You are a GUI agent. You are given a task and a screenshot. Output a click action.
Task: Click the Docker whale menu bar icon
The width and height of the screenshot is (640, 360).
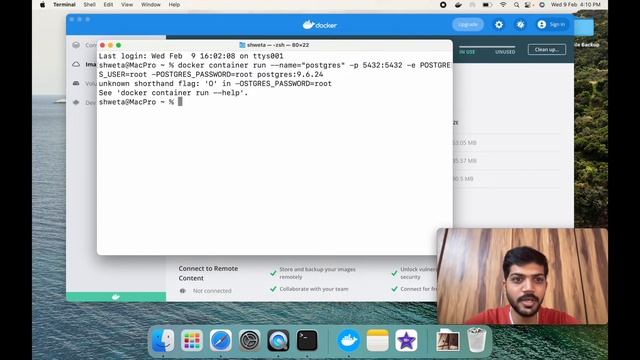pyautogui.click(x=458, y=5)
